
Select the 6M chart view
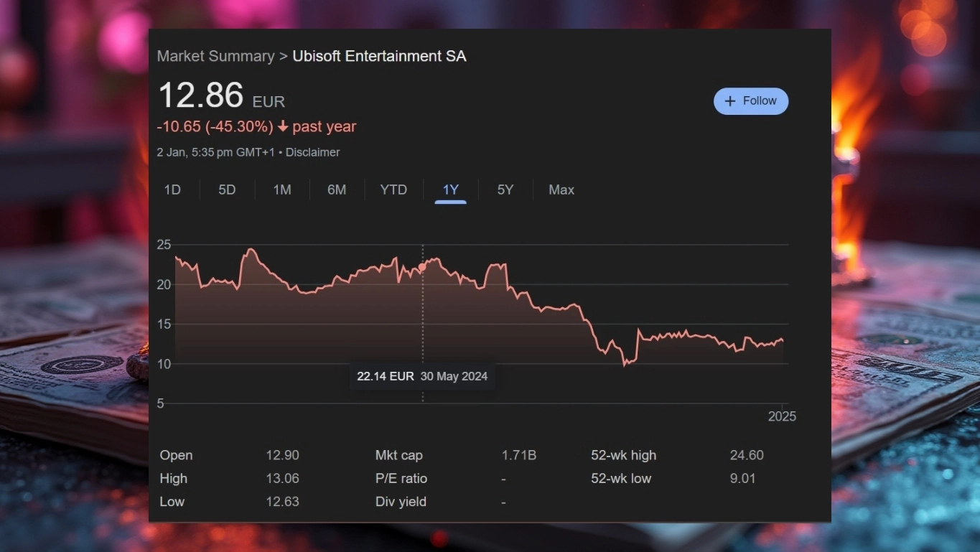click(337, 190)
